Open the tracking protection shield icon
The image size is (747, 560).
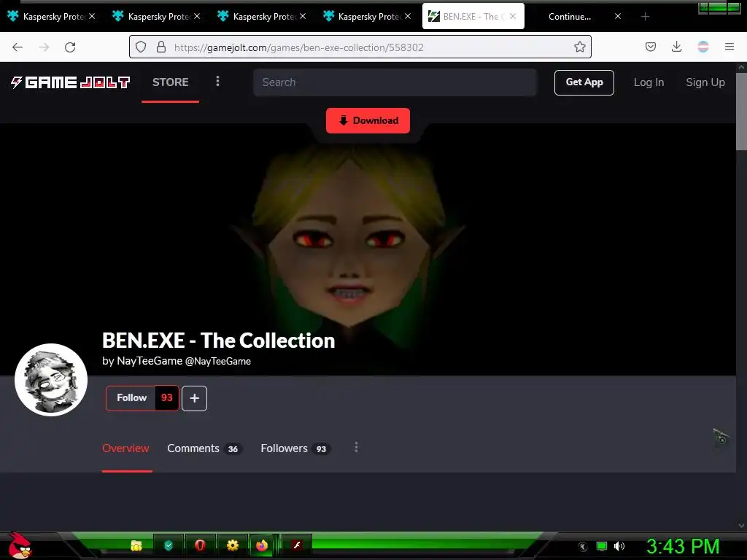click(x=141, y=47)
